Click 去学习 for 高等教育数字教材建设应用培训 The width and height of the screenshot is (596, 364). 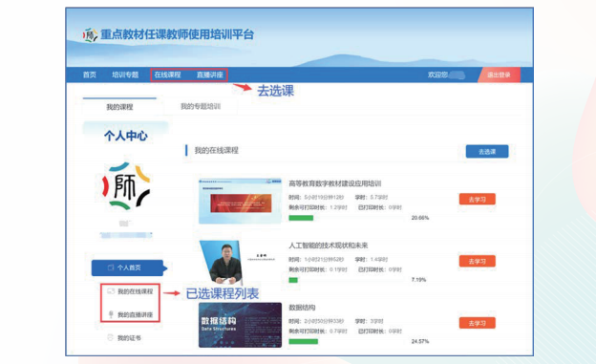pyautogui.click(x=477, y=200)
